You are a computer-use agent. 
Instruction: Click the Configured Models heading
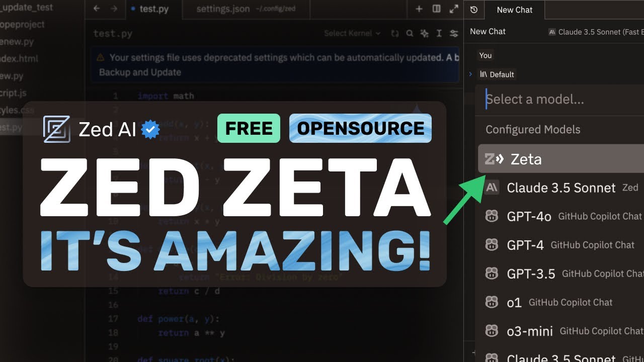click(x=533, y=129)
